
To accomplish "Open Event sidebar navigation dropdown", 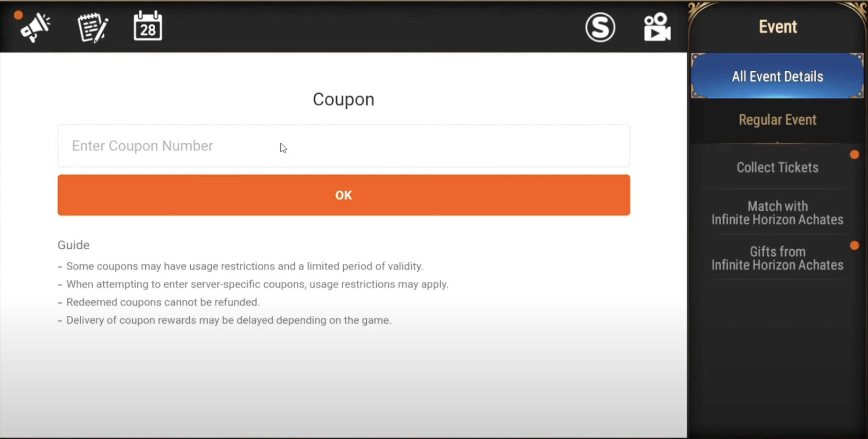I will click(778, 26).
